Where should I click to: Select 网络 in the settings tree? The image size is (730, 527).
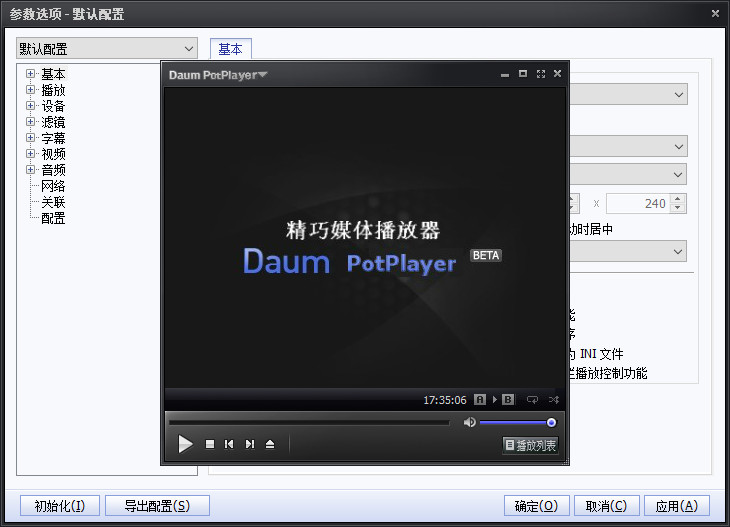(53, 186)
